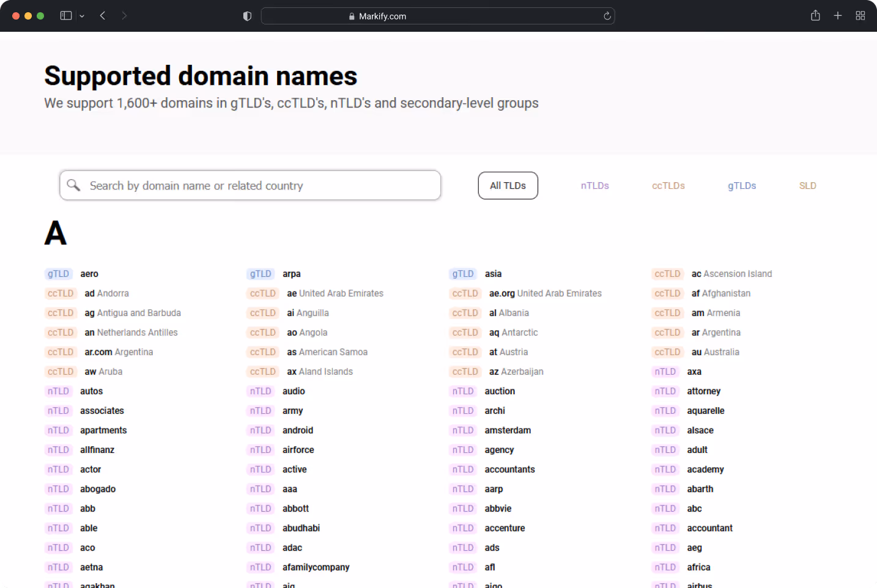Switch to the gTLDs filter
Image resolution: width=877 pixels, height=588 pixels.
click(742, 186)
